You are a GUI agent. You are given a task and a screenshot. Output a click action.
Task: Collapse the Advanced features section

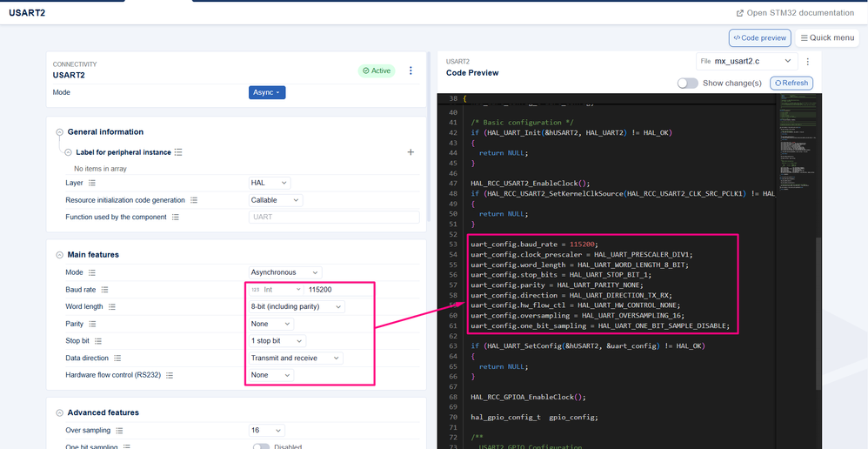pos(59,413)
